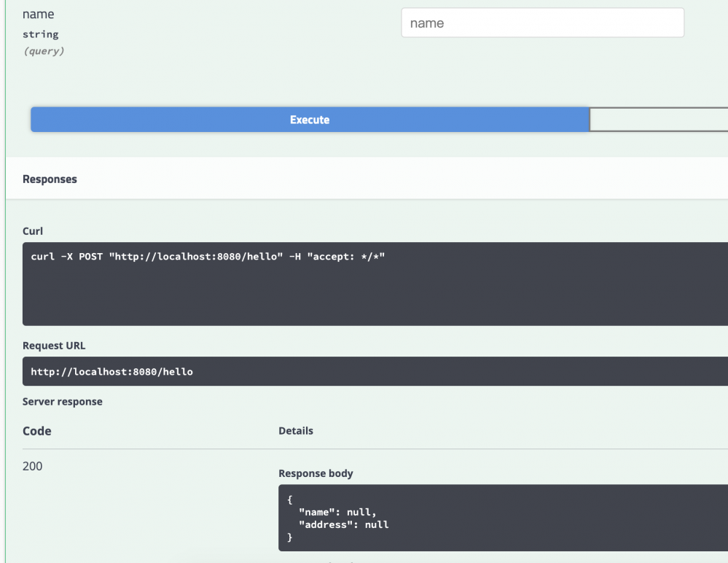Click the Curl heading label
728x563 pixels.
tap(33, 231)
